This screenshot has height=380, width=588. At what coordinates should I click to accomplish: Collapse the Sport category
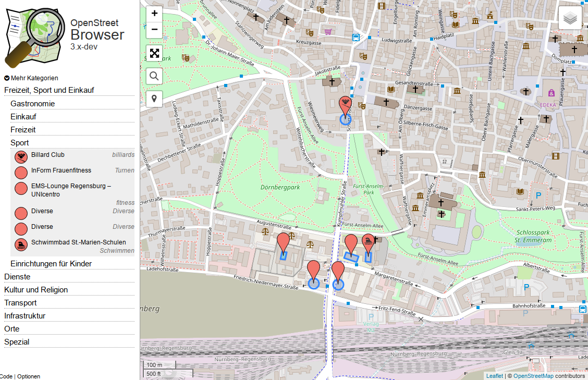tap(20, 143)
